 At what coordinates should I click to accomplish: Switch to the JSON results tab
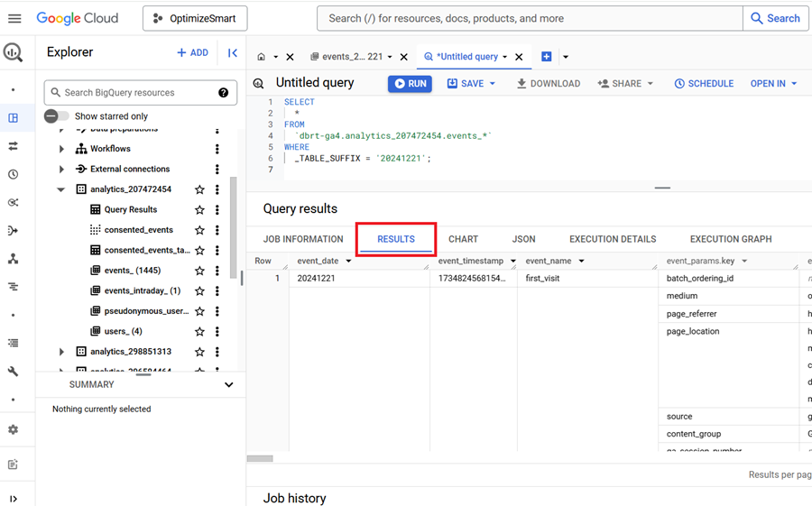tap(523, 239)
